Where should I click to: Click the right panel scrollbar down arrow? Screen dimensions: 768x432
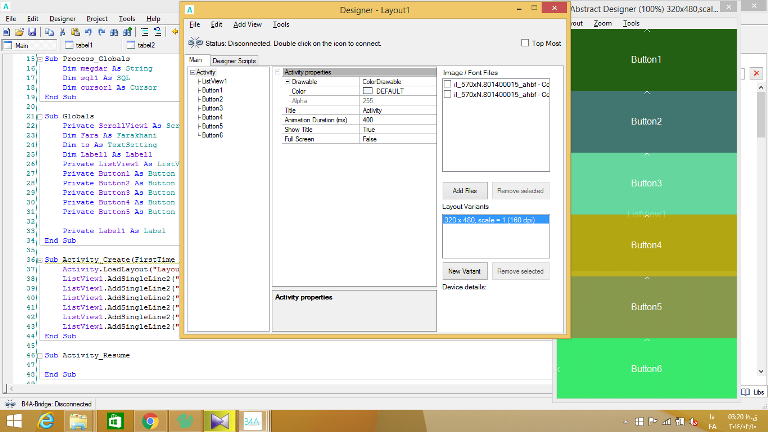click(x=761, y=371)
